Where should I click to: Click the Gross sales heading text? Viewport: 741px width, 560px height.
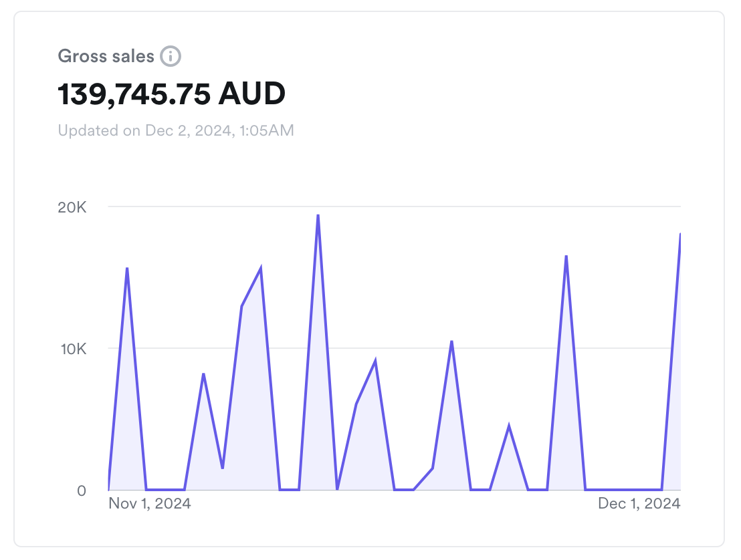107,56
